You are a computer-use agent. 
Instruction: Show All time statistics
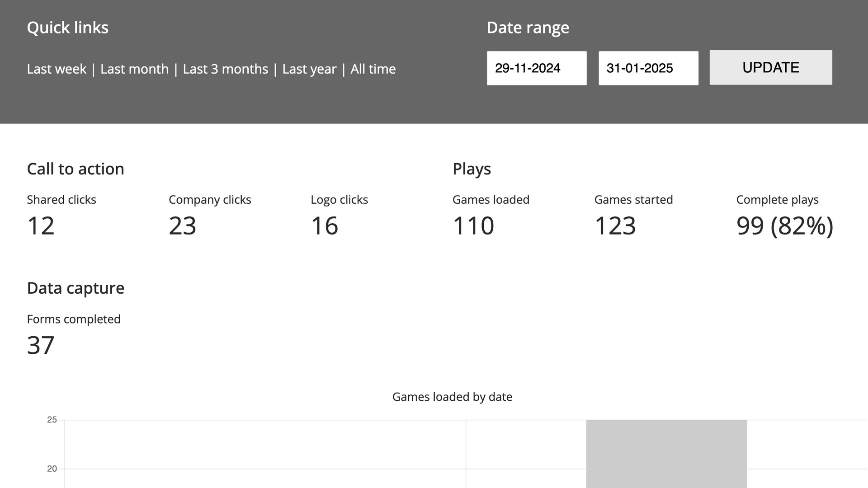(373, 69)
